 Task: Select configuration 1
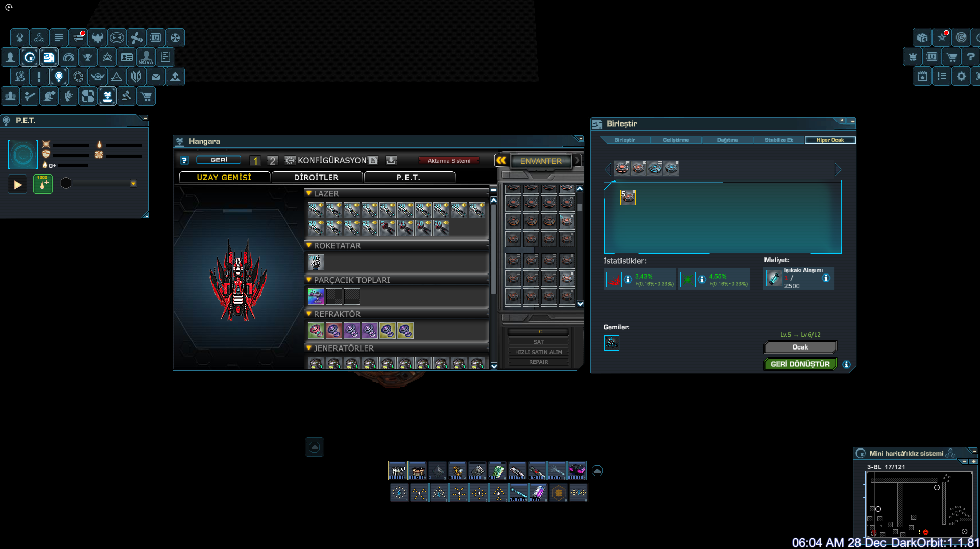coord(255,161)
